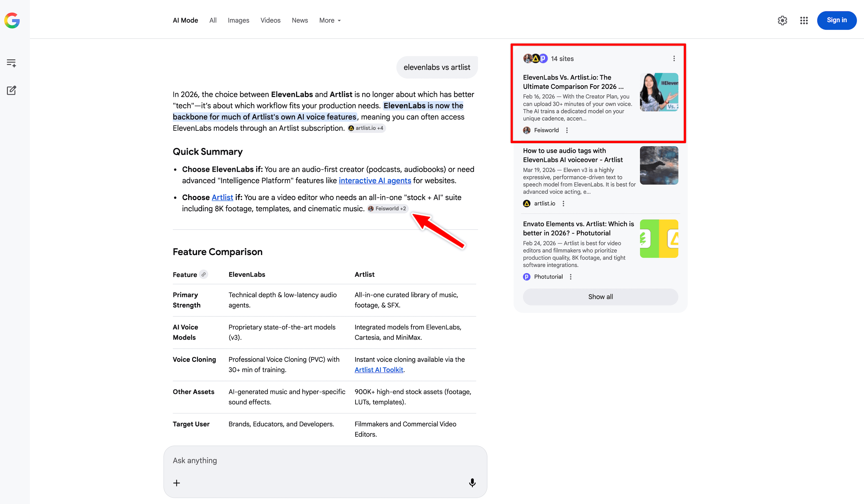Click 'Brands, Educators, and Developers' cell
Screen dimensions: 864x504
(x=281, y=424)
